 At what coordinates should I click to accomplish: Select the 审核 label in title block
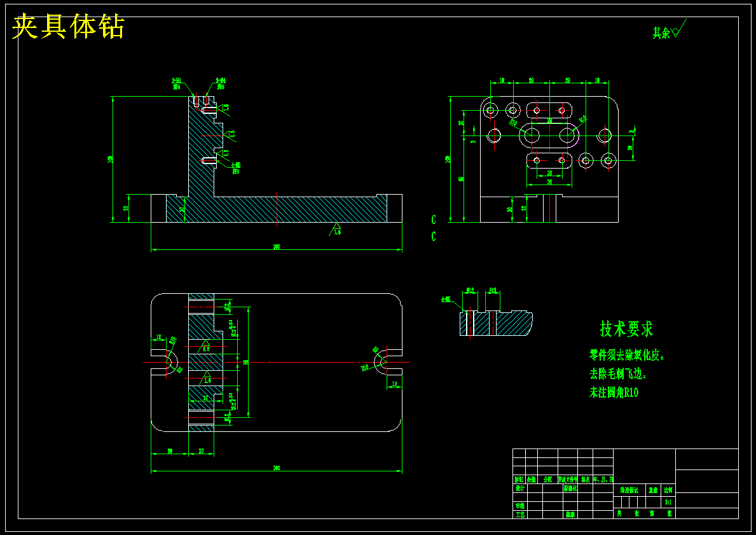pyautogui.click(x=519, y=506)
